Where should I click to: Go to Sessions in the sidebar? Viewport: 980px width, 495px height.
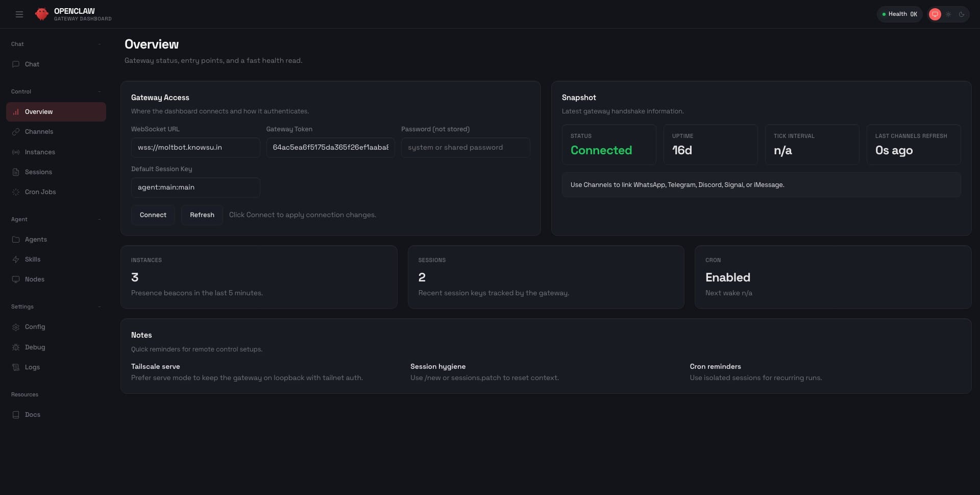(38, 172)
